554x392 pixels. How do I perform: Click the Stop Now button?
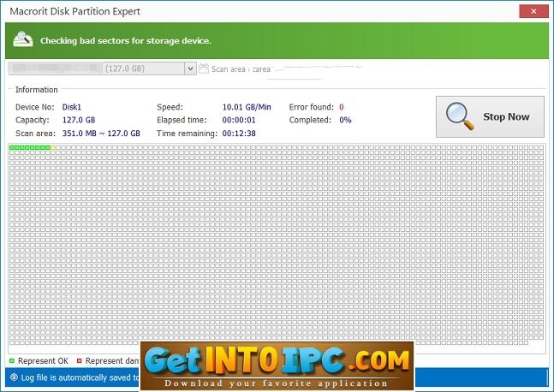pyautogui.click(x=490, y=116)
